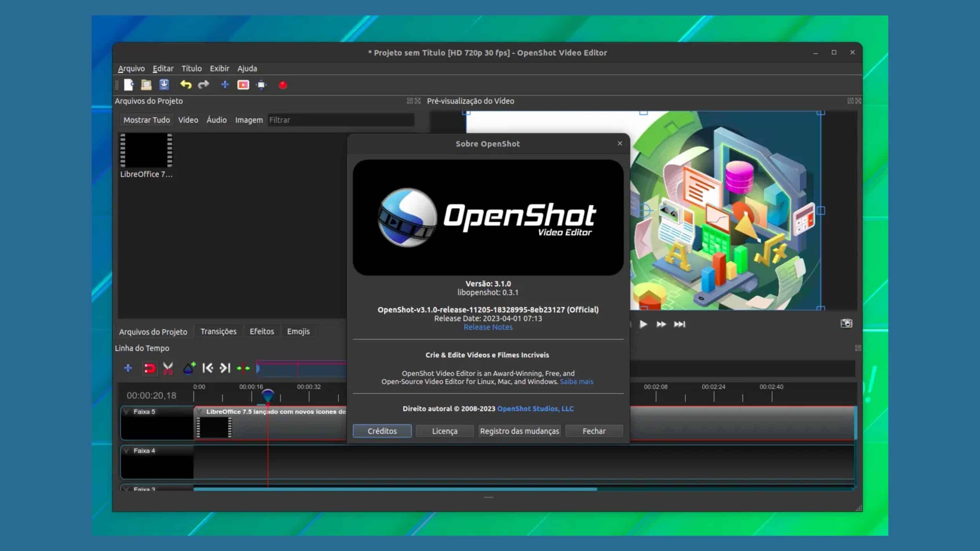Click the Licença button
Screen dimensions: 980x551
coord(444,431)
